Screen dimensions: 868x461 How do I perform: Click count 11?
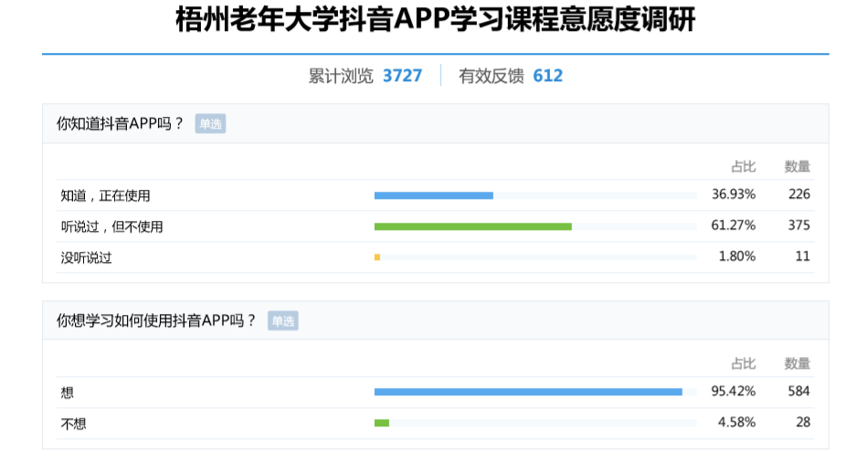pos(803,256)
